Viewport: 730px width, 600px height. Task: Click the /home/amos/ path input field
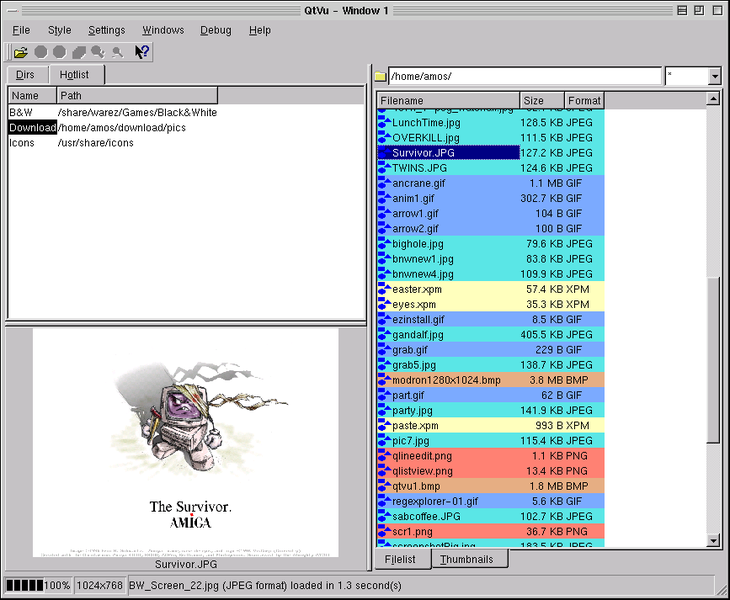pos(525,76)
